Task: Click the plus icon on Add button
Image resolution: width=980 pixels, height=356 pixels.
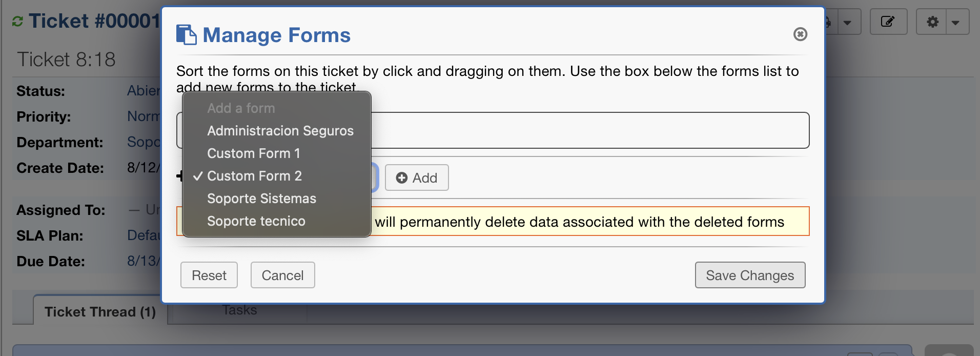Action: coord(402,178)
